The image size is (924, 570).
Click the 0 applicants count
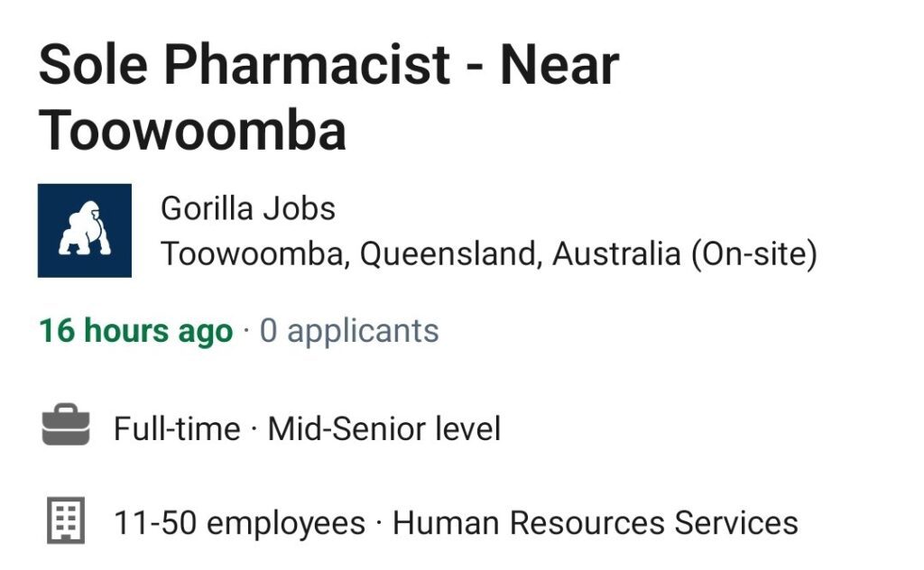click(349, 331)
